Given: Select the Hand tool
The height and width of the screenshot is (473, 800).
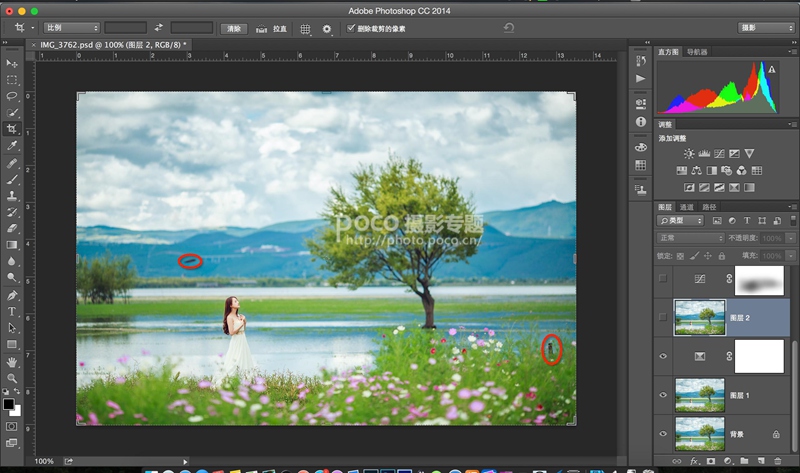Looking at the screenshot, I should pyautogui.click(x=12, y=362).
